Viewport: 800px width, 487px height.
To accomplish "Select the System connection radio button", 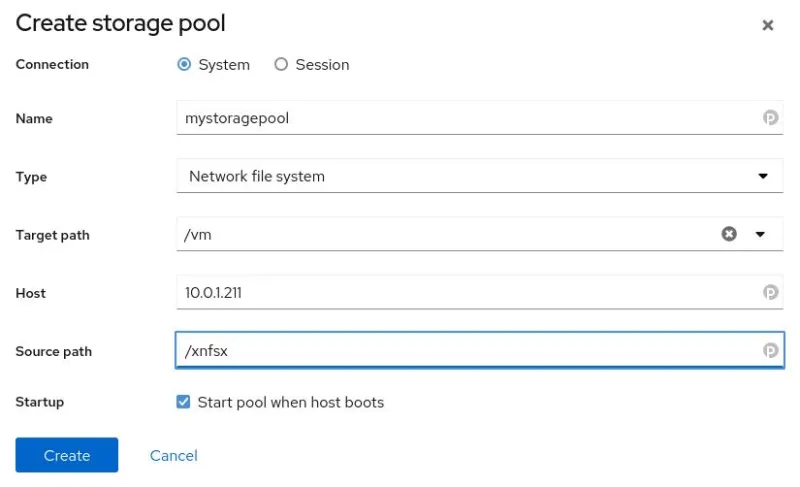I will click(184, 64).
